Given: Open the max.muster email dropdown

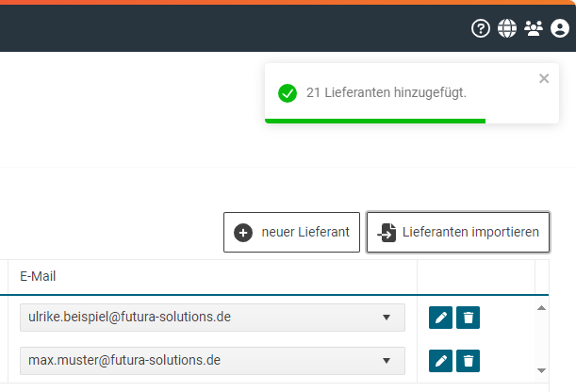Looking at the screenshot, I should pos(386,360).
